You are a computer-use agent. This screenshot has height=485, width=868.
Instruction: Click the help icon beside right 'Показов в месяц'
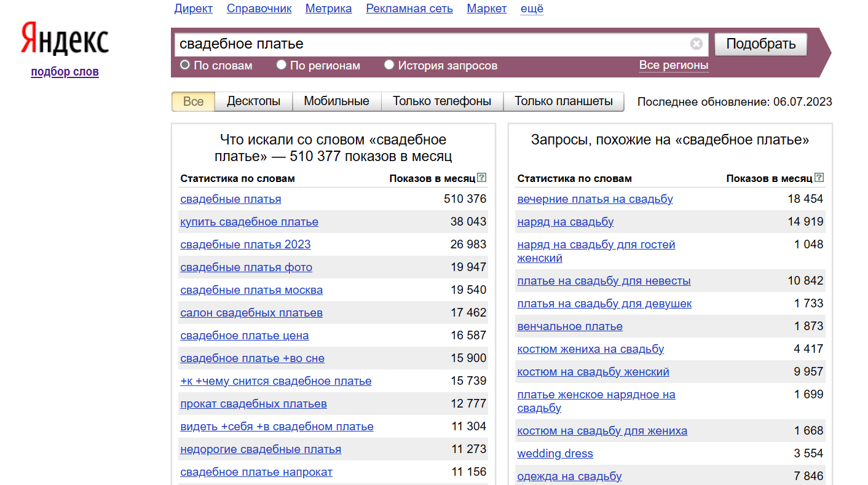pyautogui.click(x=819, y=178)
